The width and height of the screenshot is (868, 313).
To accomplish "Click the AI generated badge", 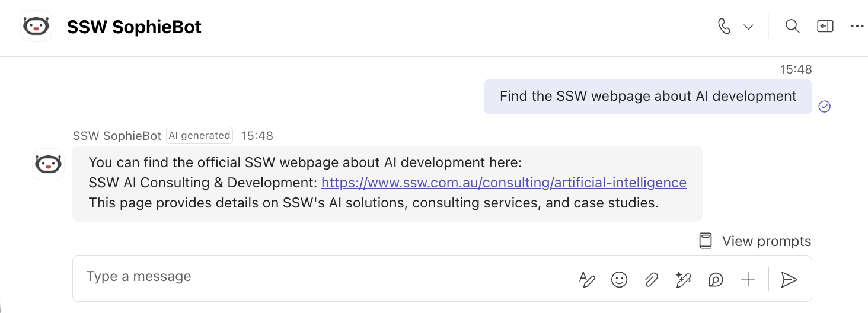I will tap(200, 135).
